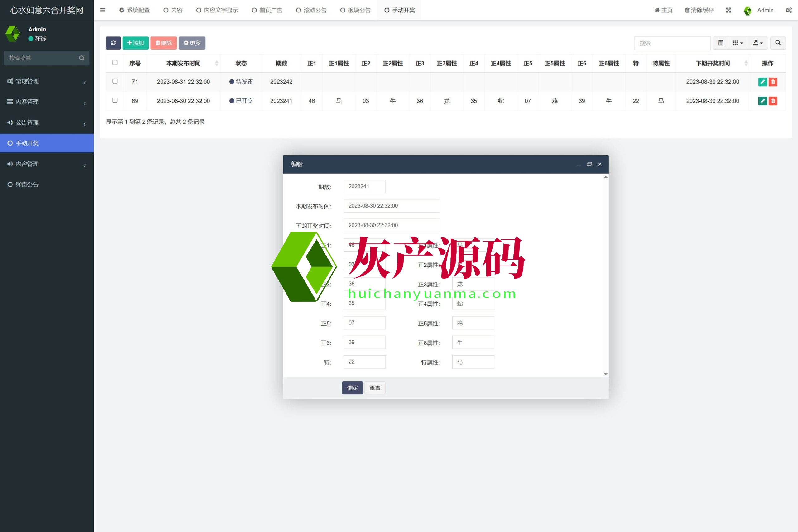Select the checkbox for row 71
The width and height of the screenshot is (798, 532).
coord(115,81)
